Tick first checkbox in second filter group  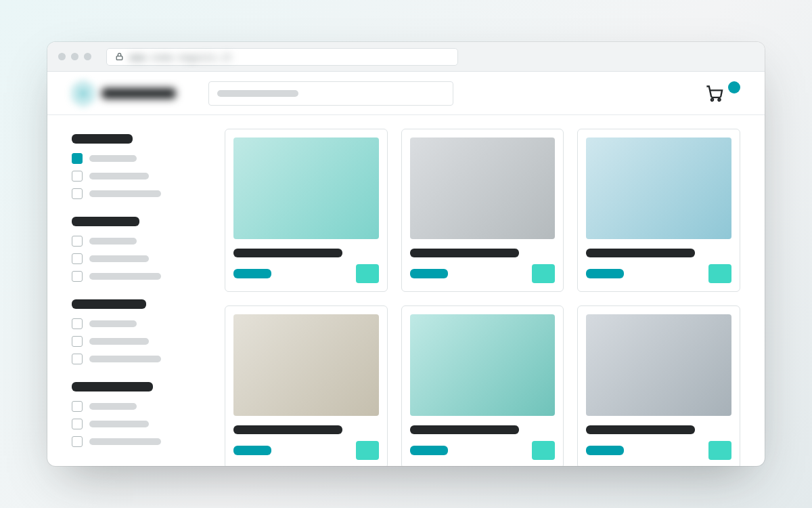click(x=77, y=241)
